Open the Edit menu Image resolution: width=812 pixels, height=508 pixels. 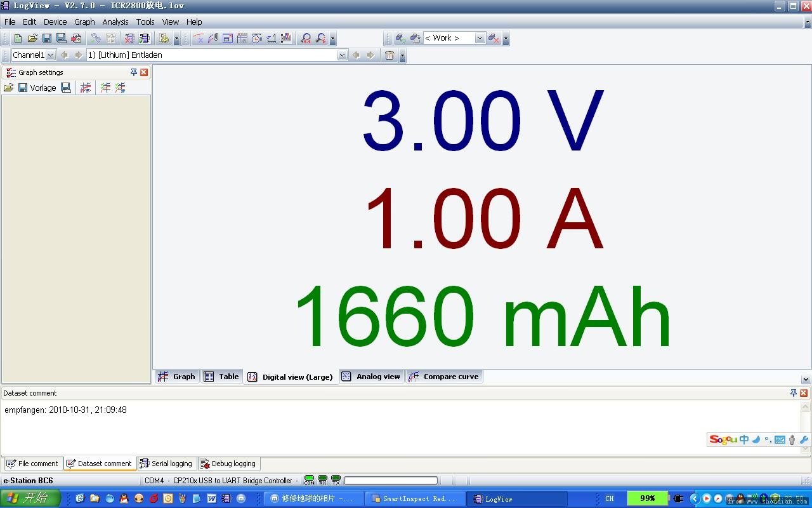coord(30,22)
